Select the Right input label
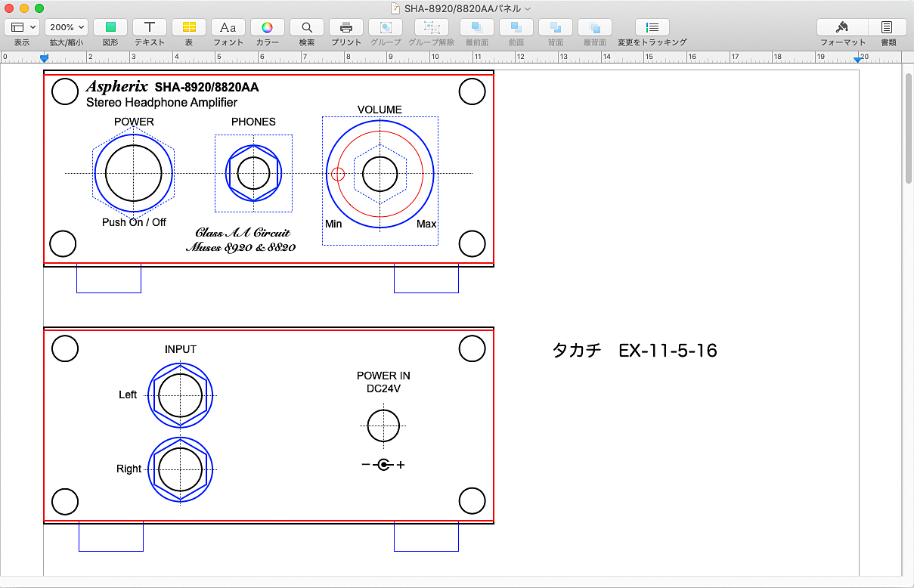Screen dimensions: 914x588 [x=129, y=469]
